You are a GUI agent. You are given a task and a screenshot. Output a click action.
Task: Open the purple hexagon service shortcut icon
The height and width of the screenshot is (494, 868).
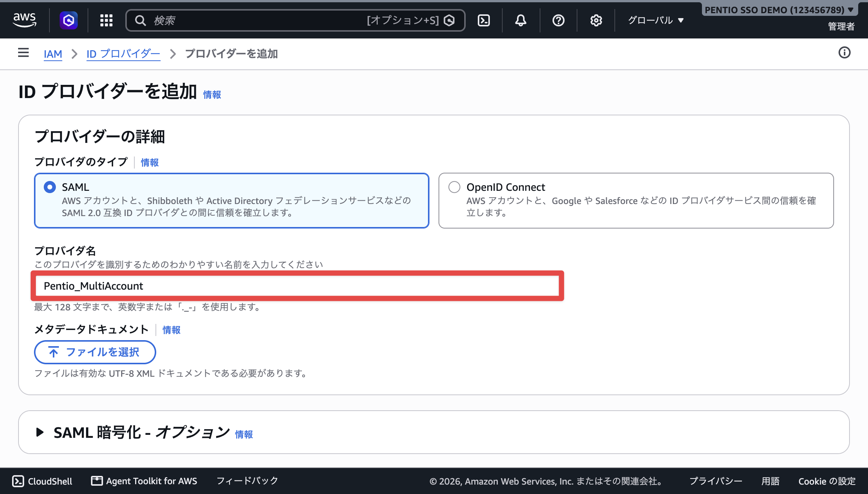point(69,20)
